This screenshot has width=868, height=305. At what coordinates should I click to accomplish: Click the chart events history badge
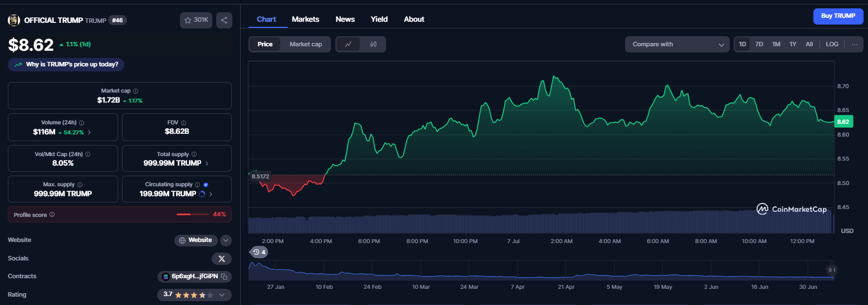point(259,252)
